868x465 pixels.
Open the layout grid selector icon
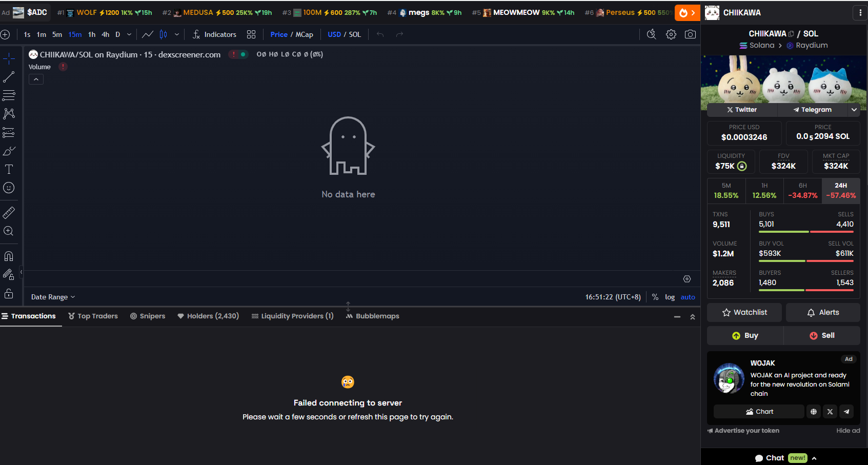point(251,34)
